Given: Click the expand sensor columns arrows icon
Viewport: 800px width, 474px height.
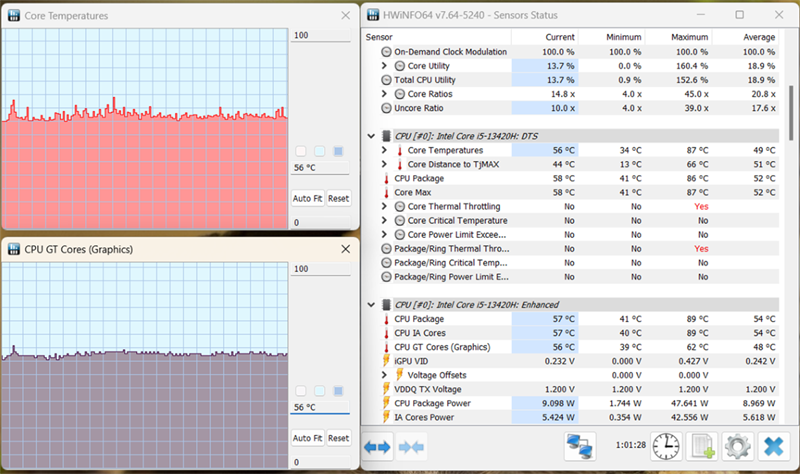Looking at the screenshot, I should (377, 447).
